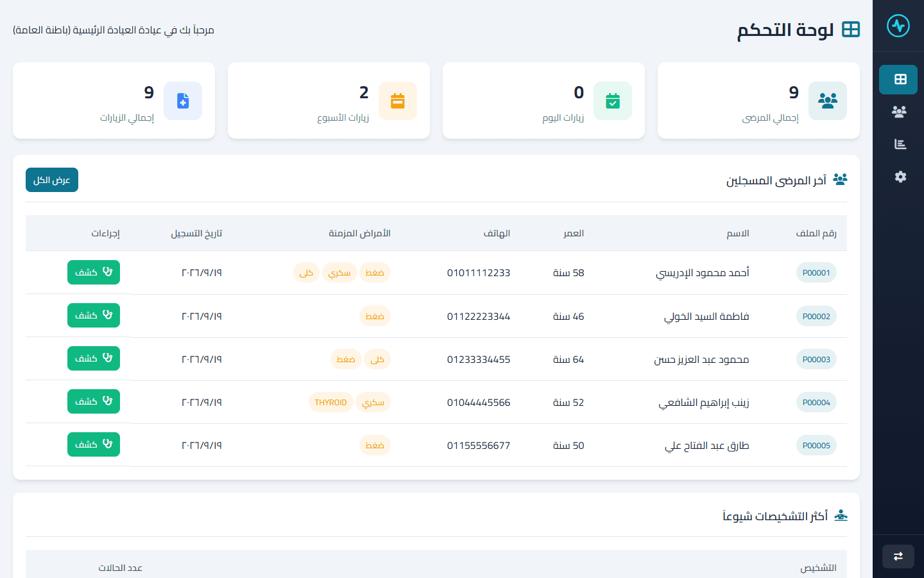The width and height of the screenshot is (924, 578).
Task: Click phone number 01233334455
Action: (x=479, y=360)
